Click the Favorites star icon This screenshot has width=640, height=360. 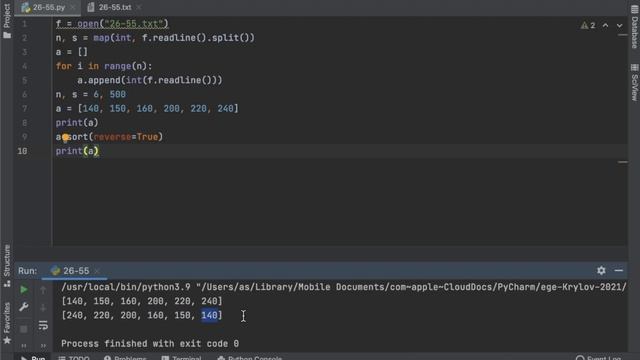click(x=7, y=340)
